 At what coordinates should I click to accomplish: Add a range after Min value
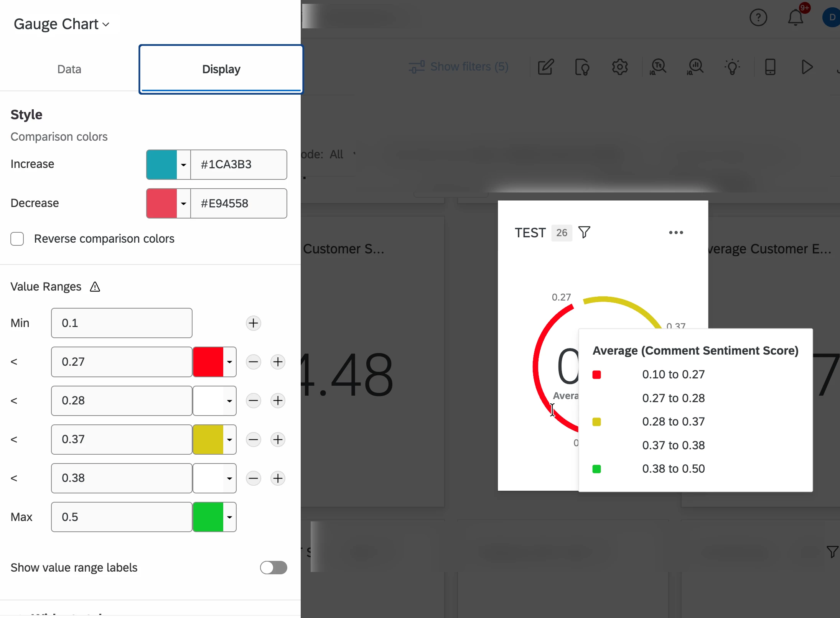click(x=254, y=323)
